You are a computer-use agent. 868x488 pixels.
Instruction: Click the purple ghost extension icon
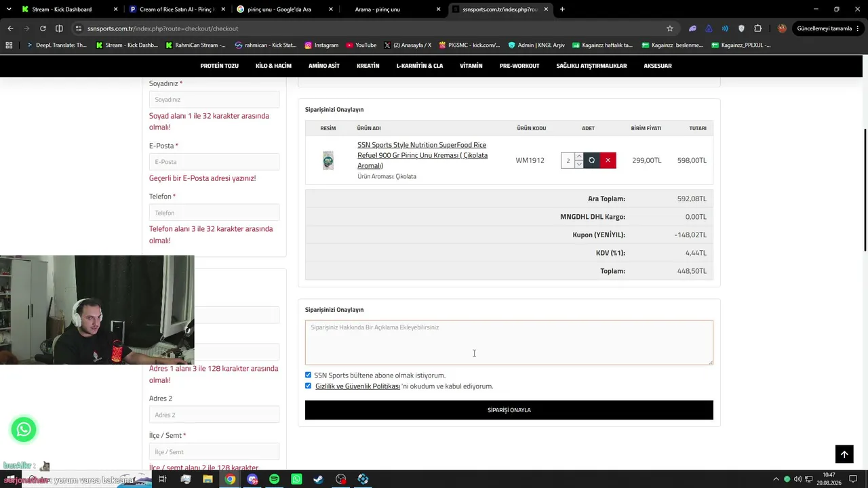pos(692,28)
